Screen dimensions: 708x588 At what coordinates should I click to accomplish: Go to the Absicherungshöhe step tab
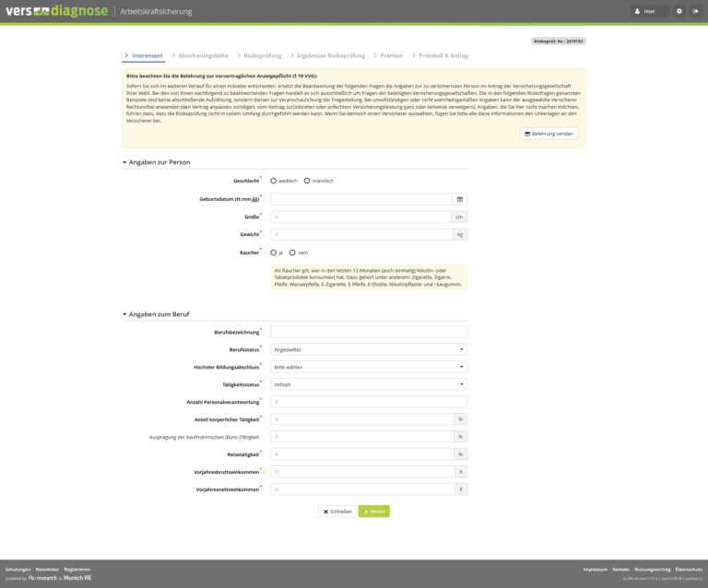[203, 55]
